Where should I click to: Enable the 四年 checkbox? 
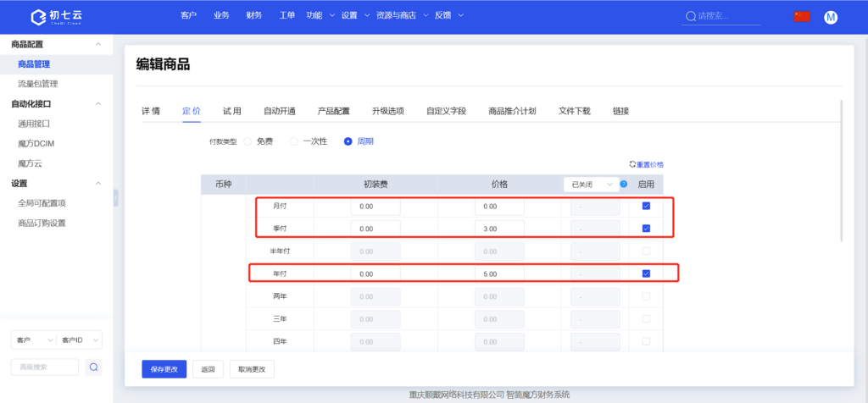point(646,342)
